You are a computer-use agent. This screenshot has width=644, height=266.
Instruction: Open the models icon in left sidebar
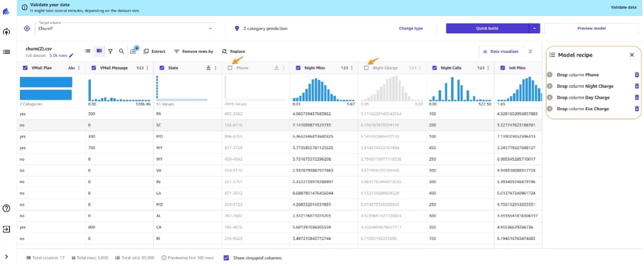[x=6, y=32]
